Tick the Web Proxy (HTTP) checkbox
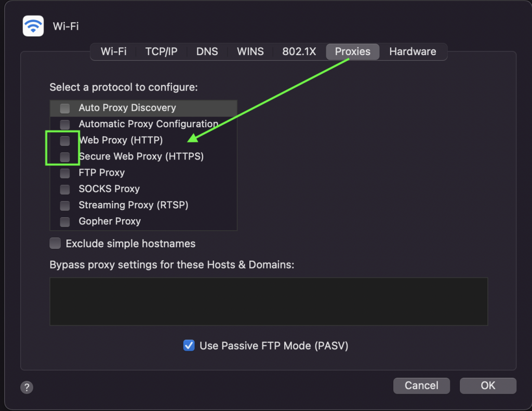 tap(65, 140)
